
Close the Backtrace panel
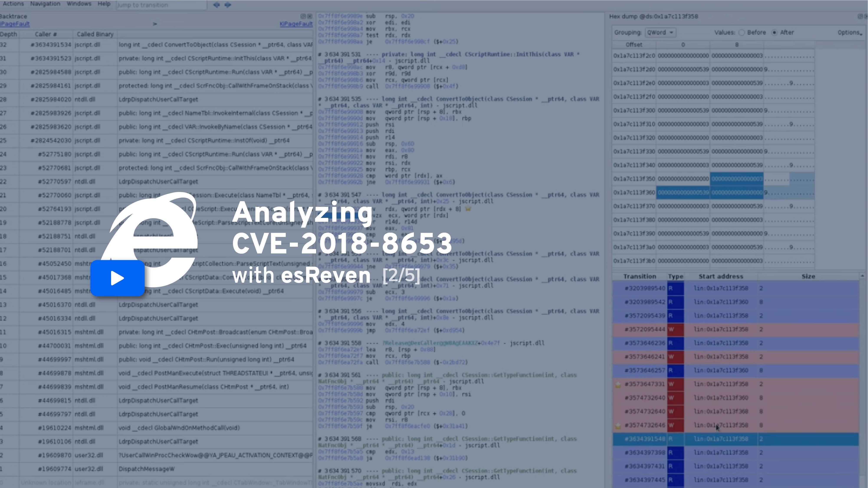(x=309, y=16)
